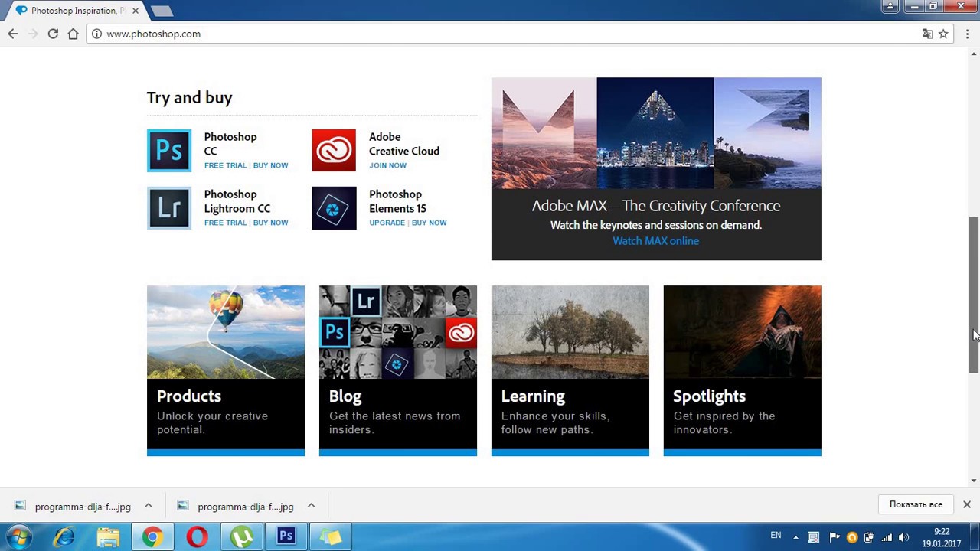980x551 pixels.
Task: Click the Photoshop CC Ps icon
Action: click(x=169, y=150)
